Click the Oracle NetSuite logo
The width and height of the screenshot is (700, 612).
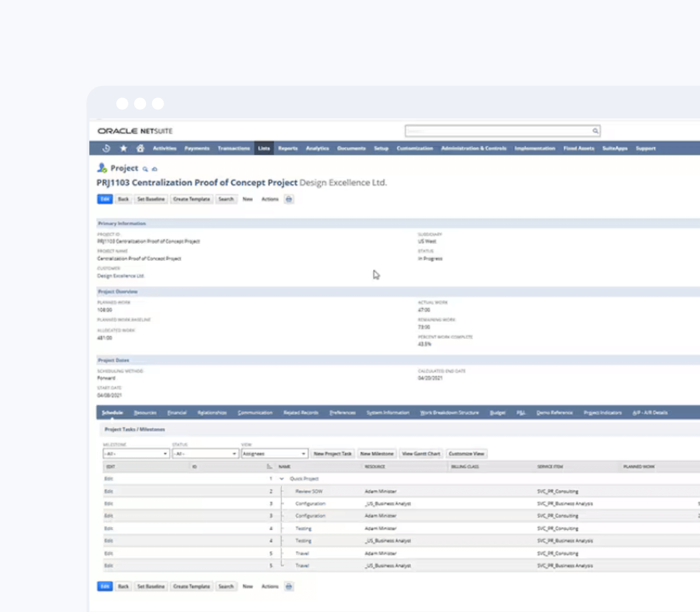click(135, 131)
